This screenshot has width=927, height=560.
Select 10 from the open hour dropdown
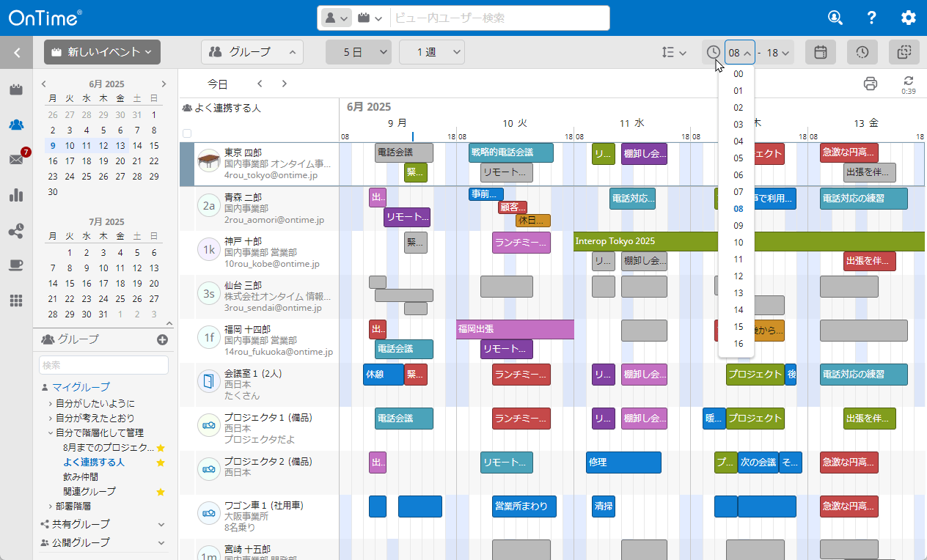(x=738, y=242)
